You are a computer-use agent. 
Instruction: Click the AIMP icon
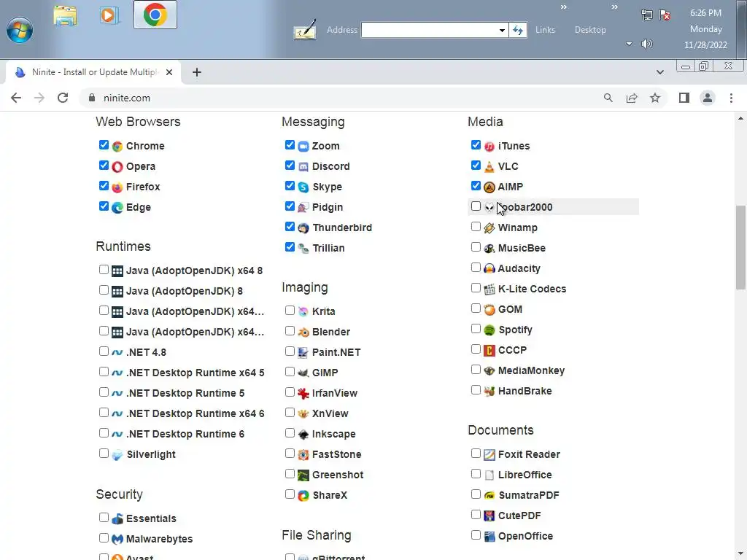489,187
